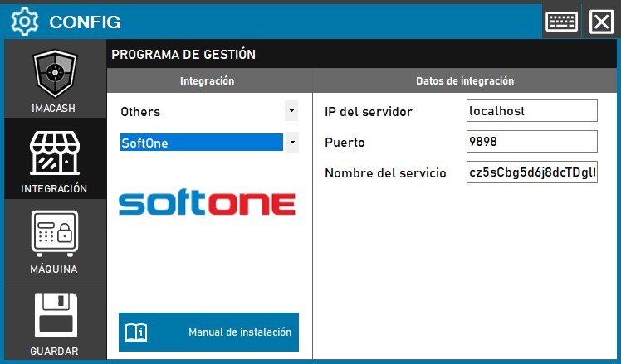
Task: Select the highlighted SoftOne combo box entry
Action: (199, 143)
